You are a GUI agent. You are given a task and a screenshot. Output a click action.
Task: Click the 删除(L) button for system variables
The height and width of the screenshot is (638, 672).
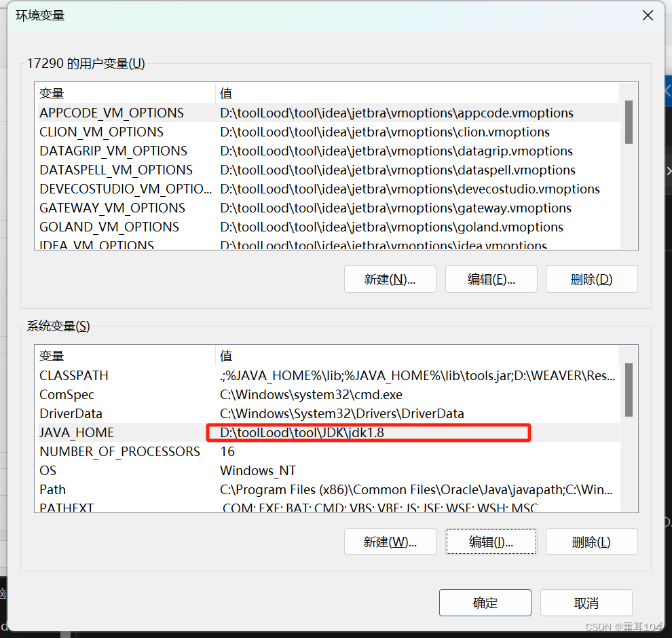[591, 542]
